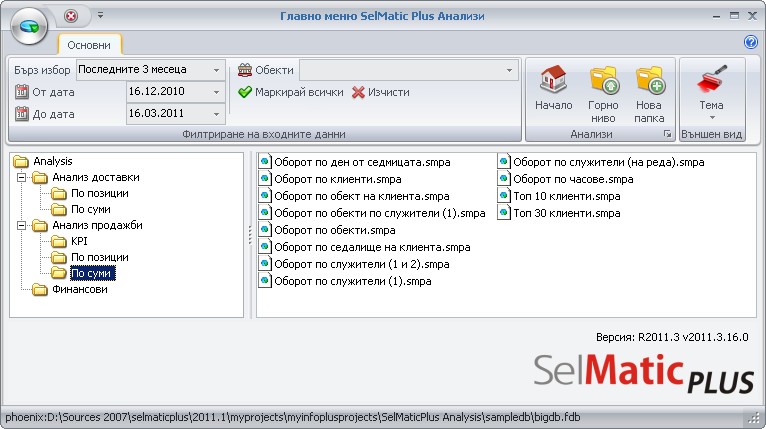This screenshot has width=766, height=429.
Task: Collapse the Анализ доставки tree node
Action: 21,177
